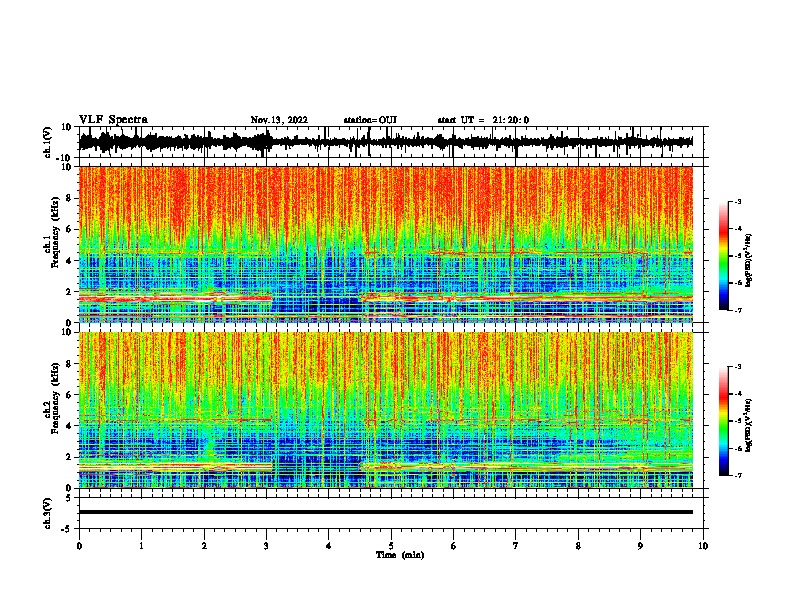Click the ch.1 color bar log(PSD) unit label

tap(749, 260)
